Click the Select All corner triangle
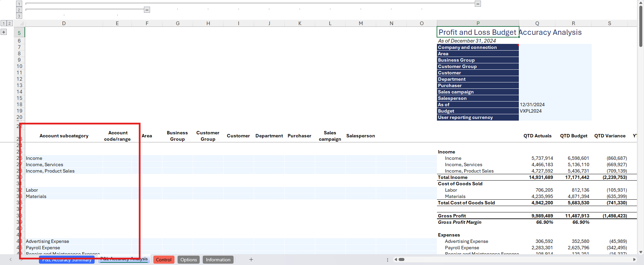The width and height of the screenshot is (644, 265). pyautogui.click(x=21, y=23)
